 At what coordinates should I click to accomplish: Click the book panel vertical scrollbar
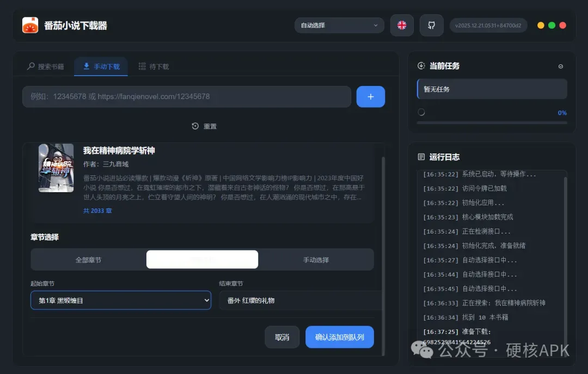click(x=383, y=256)
